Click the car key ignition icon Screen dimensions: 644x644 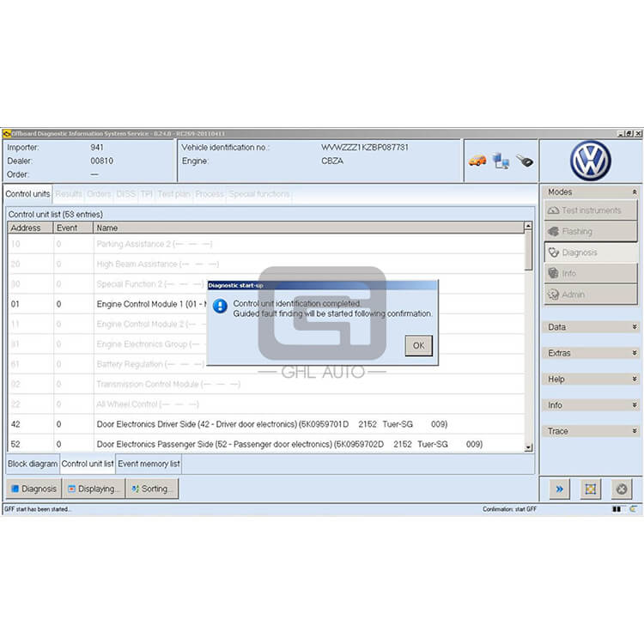(525, 161)
